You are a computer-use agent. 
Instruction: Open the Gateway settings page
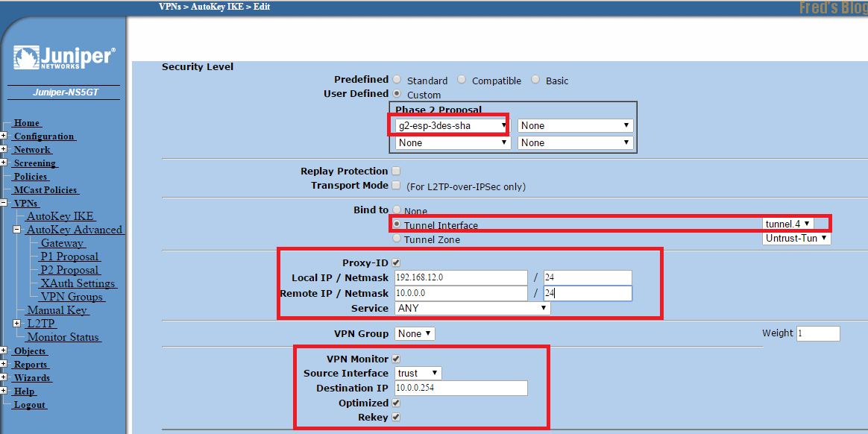point(62,243)
